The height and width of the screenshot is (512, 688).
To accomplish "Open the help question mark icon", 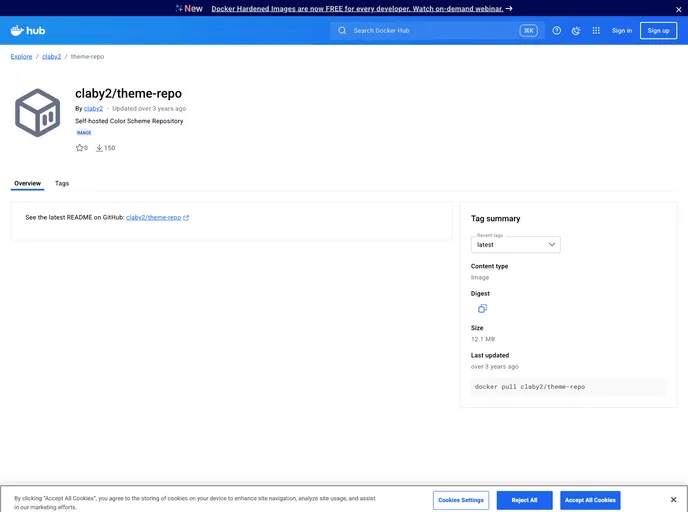I will tap(557, 31).
